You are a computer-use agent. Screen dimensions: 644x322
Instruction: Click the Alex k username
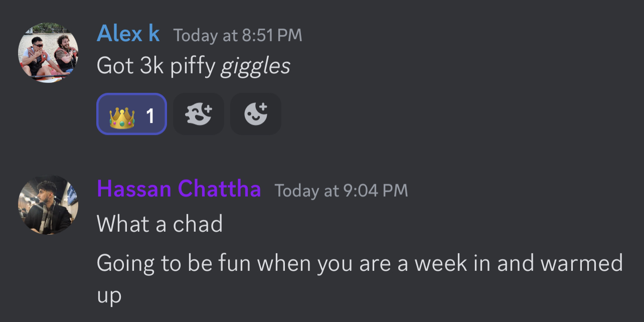point(128,34)
